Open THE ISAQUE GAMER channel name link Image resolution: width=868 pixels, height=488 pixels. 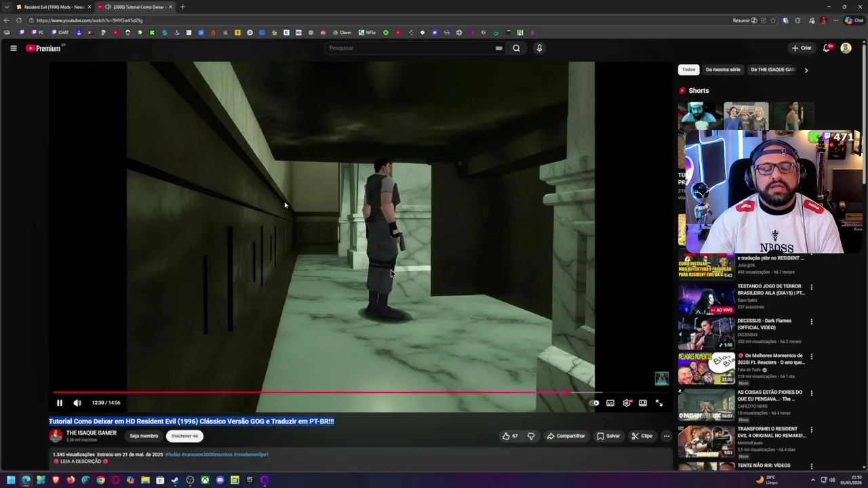pyautogui.click(x=91, y=433)
